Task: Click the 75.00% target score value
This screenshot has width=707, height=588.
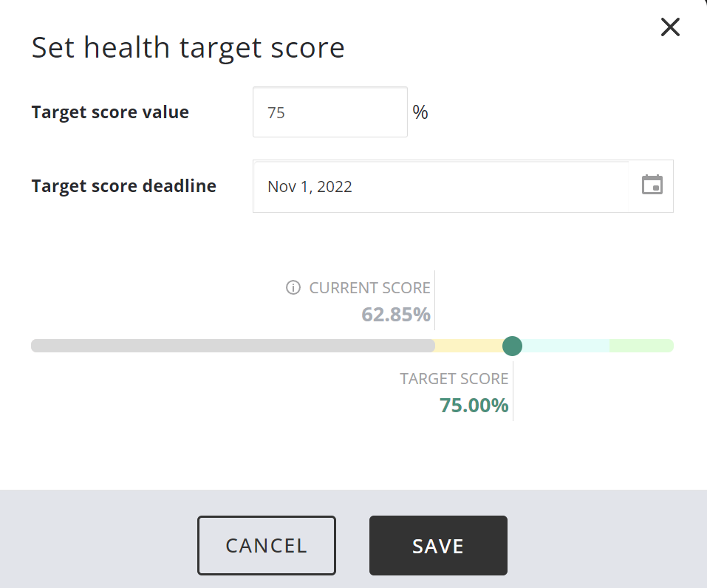Action: (474, 406)
